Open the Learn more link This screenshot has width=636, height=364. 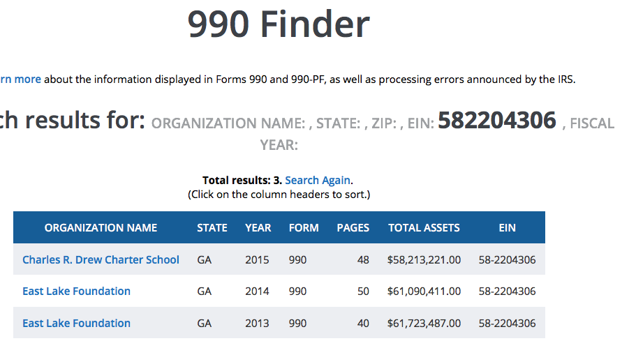[20, 79]
